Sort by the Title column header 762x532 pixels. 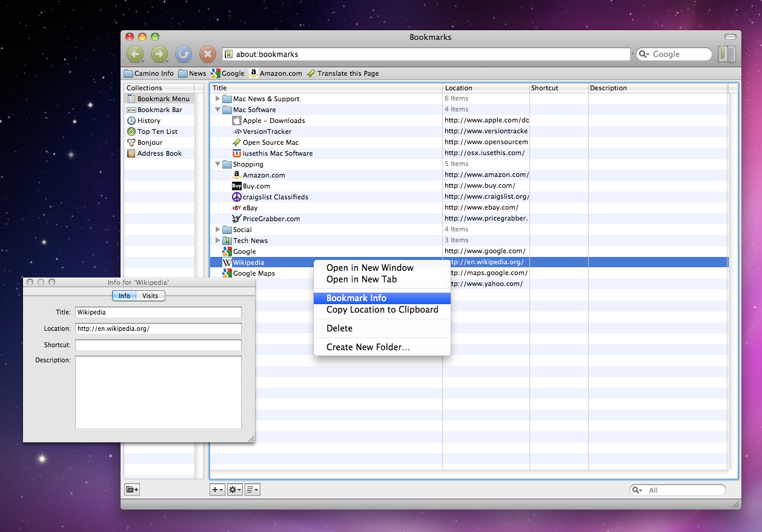(326, 88)
